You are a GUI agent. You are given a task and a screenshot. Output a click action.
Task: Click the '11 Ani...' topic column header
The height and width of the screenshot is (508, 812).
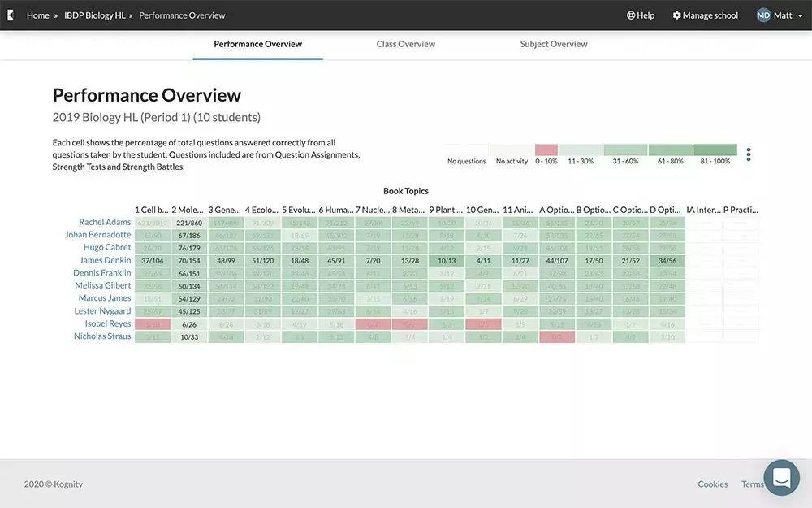click(x=518, y=210)
